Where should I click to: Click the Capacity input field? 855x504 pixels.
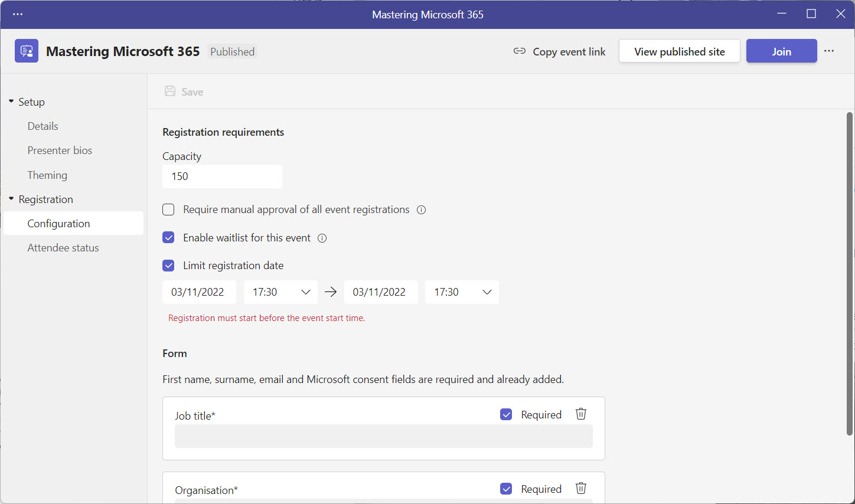(x=222, y=176)
